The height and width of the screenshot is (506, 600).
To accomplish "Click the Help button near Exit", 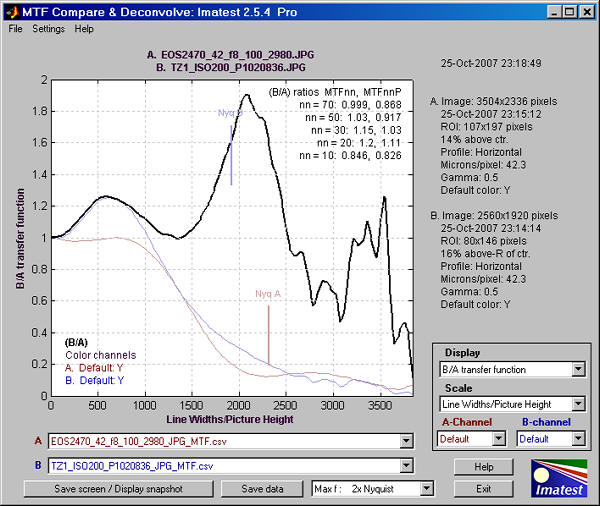I will point(484,467).
